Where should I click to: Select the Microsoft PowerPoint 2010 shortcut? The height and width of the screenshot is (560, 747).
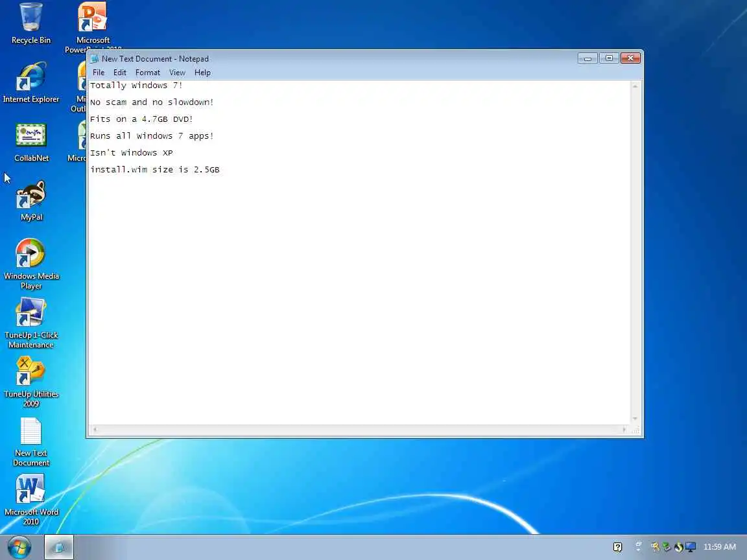point(93,26)
